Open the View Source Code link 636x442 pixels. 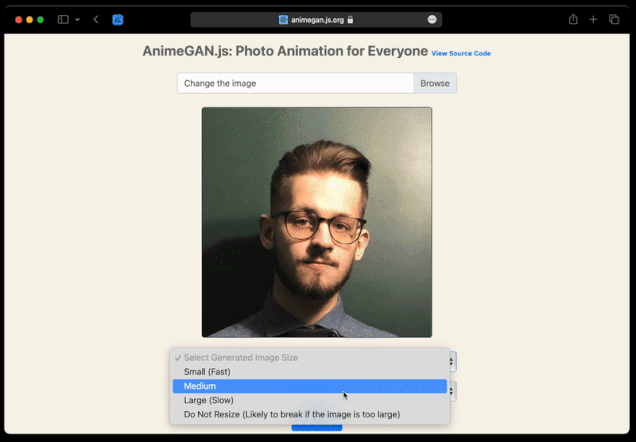(461, 53)
